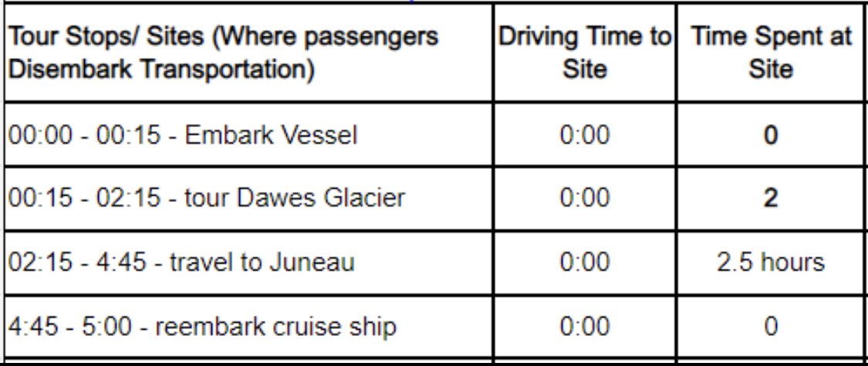Select time spent 0 in reembark cruise ship row
This screenshot has height=366, width=868.
tap(771, 327)
